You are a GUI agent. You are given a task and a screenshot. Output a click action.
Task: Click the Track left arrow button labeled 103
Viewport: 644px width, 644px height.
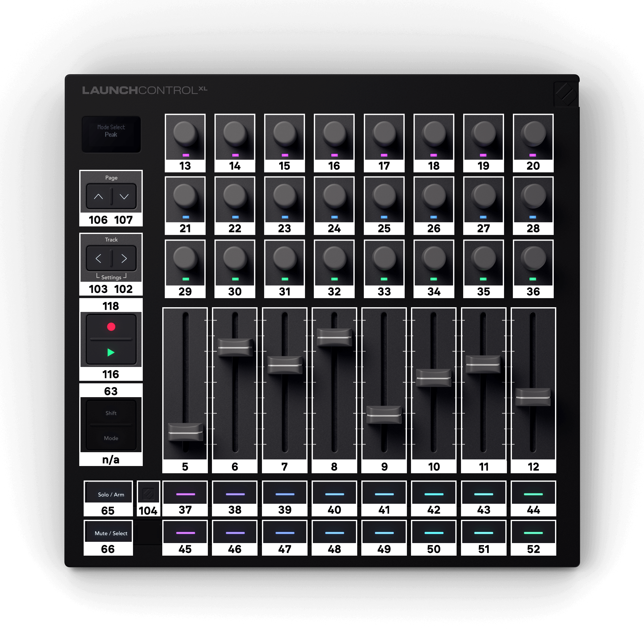coord(98,258)
